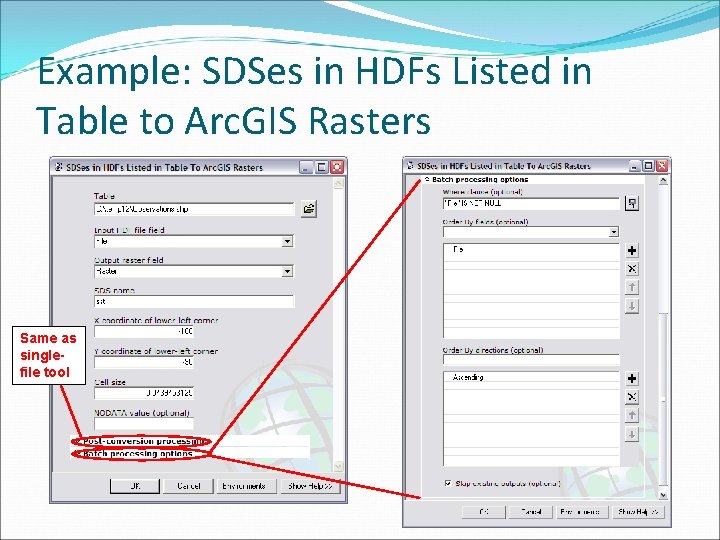Move Order By direction down with arrow
This screenshot has width=720, height=540.
pyautogui.click(x=632, y=434)
